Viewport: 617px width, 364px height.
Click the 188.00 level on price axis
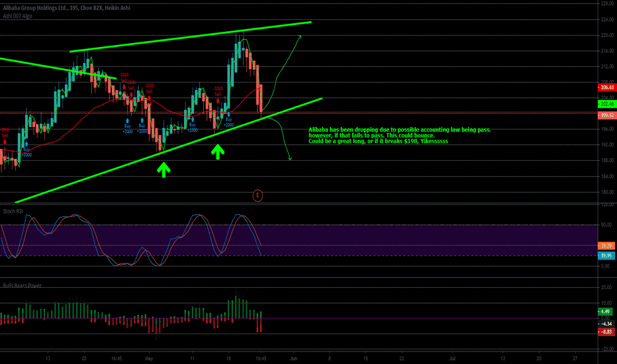(608, 161)
